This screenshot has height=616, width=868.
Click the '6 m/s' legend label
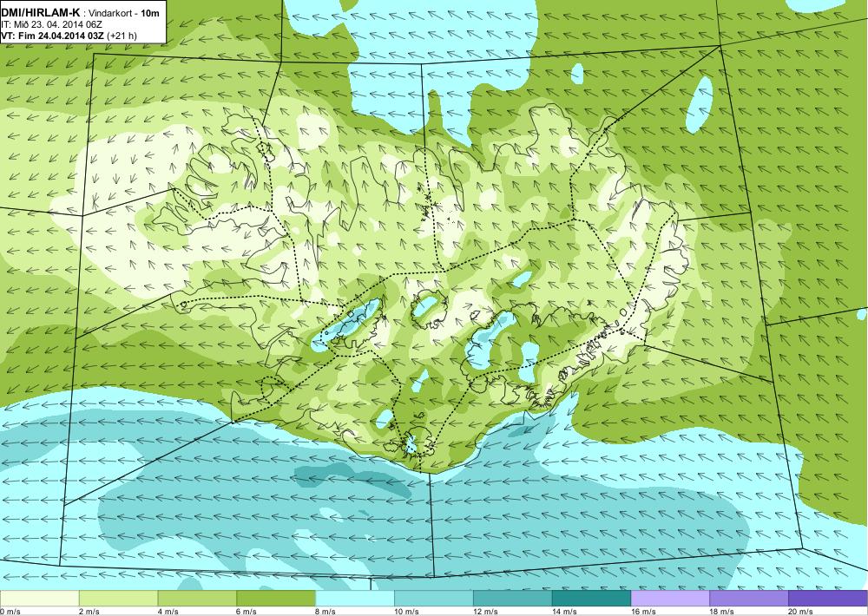(x=247, y=612)
